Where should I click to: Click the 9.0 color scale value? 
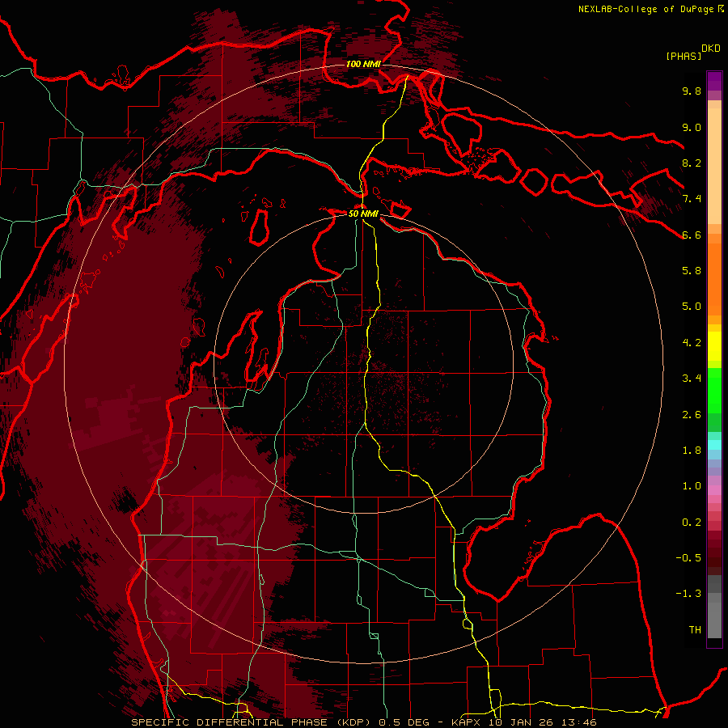point(692,127)
